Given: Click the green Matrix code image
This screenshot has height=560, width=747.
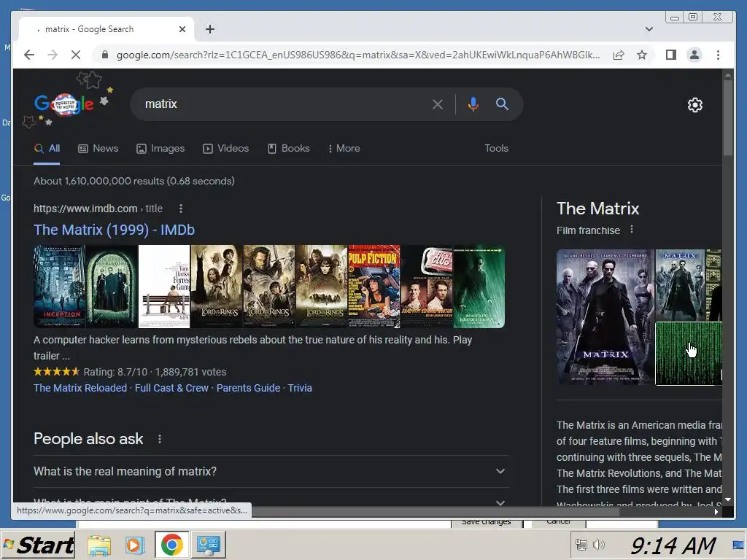Looking at the screenshot, I should (x=689, y=354).
